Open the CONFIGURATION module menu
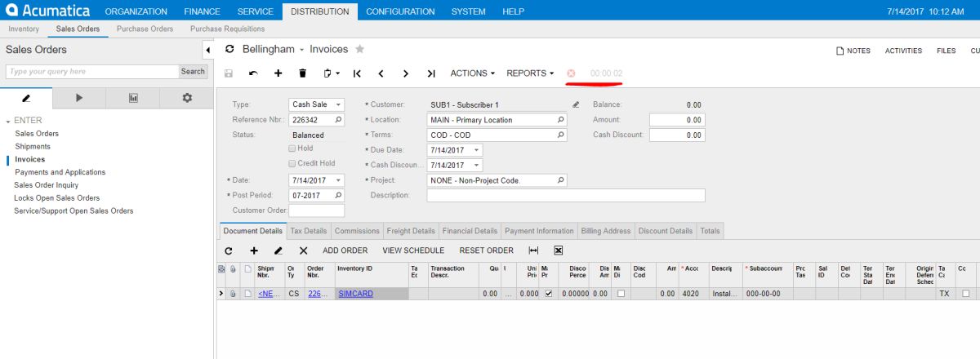980x359 pixels. 400,11
